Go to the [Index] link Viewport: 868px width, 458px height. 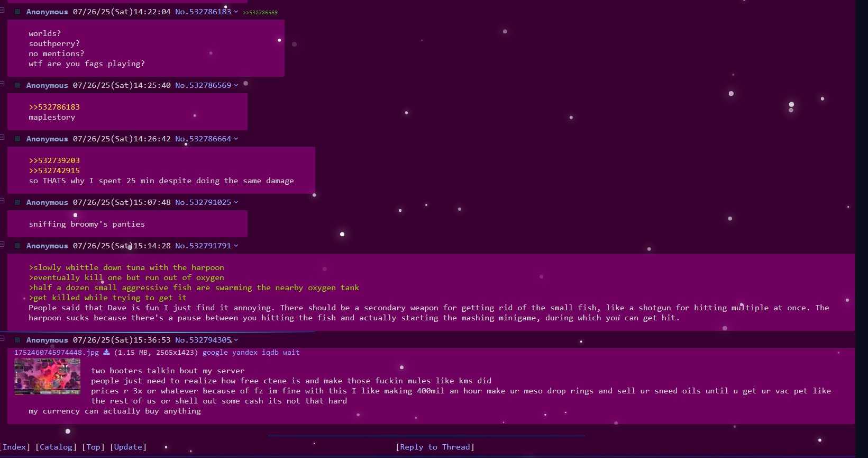point(15,447)
